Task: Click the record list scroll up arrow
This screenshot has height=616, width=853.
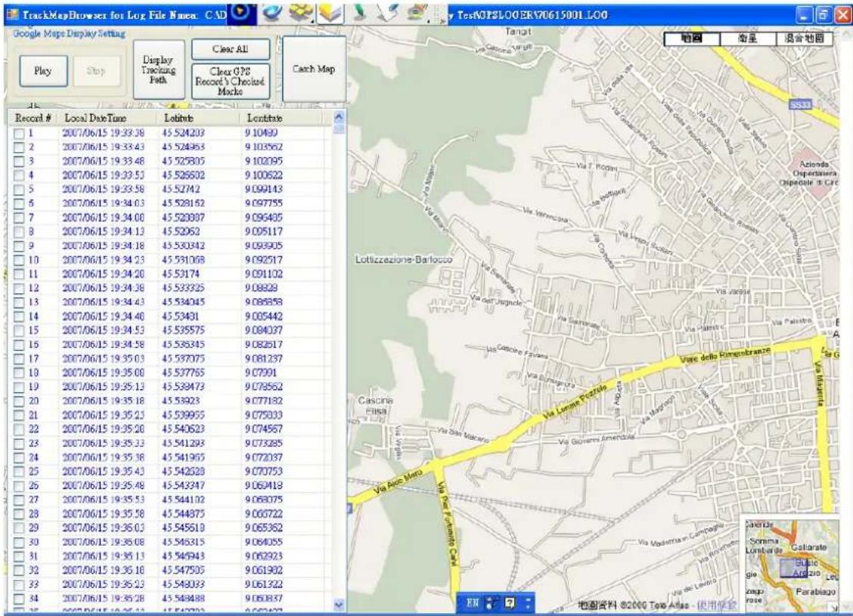Action: tap(339, 117)
